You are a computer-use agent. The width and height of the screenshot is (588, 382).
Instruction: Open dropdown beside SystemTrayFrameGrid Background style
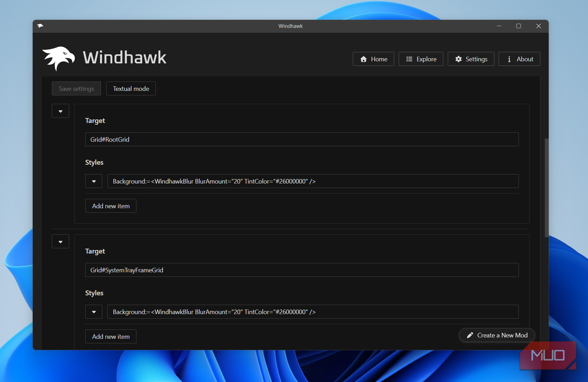[94, 312]
